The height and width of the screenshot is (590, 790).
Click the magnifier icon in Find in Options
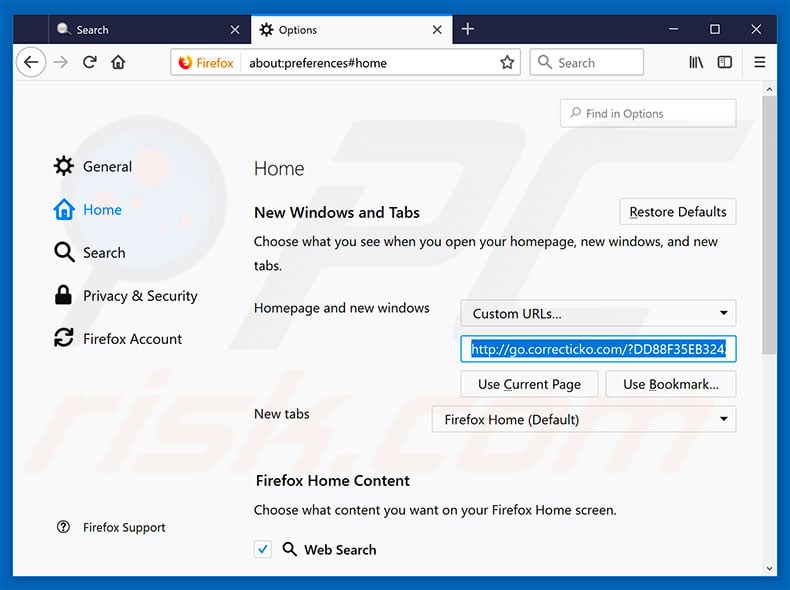pos(575,113)
